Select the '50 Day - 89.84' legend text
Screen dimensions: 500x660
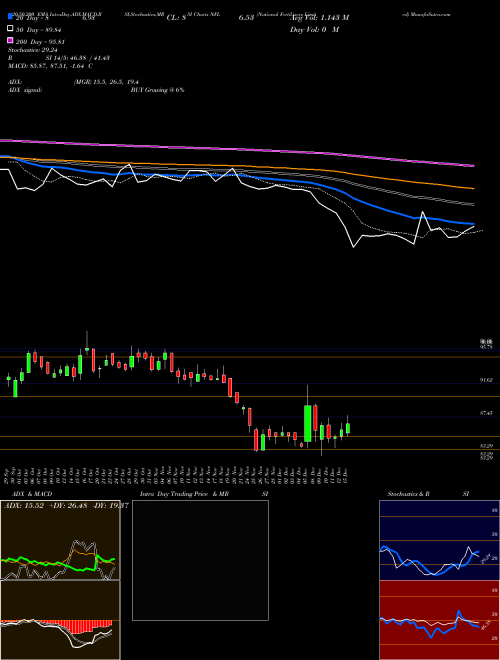pos(39,29)
